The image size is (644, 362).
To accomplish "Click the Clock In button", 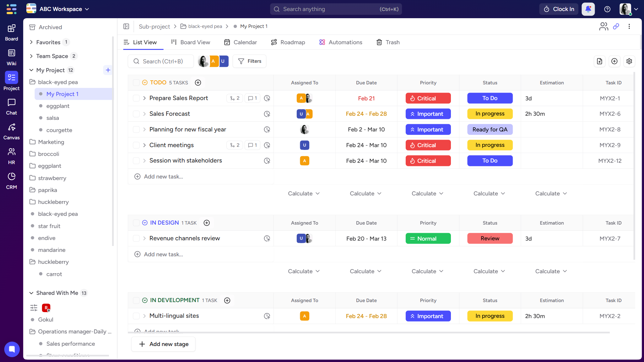I will [x=559, y=9].
